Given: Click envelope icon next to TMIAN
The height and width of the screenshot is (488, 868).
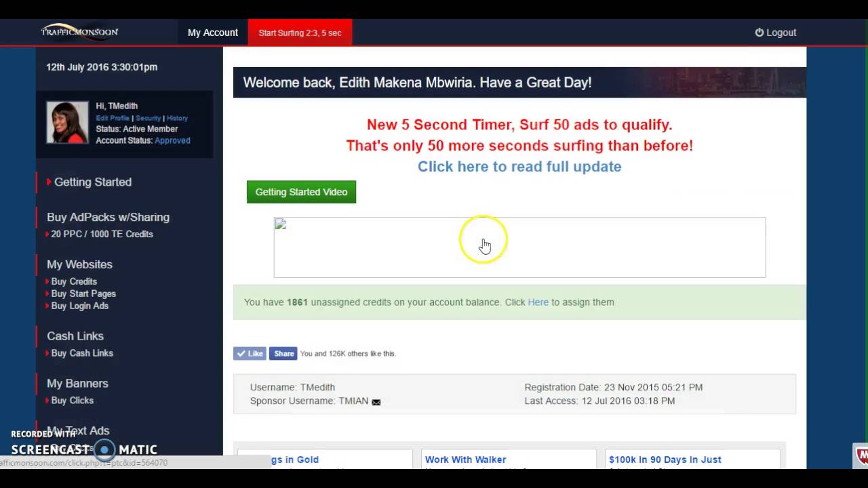Looking at the screenshot, I should (376, 402).
